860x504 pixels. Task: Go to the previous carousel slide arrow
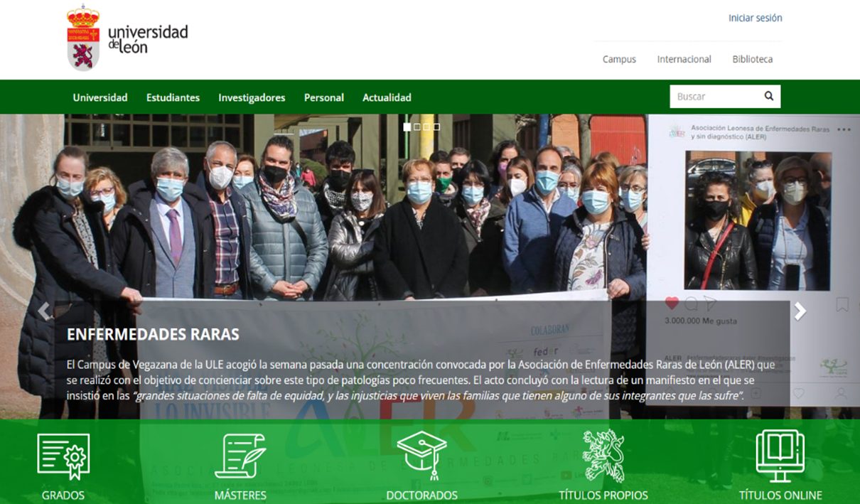[x=44, y=311]
